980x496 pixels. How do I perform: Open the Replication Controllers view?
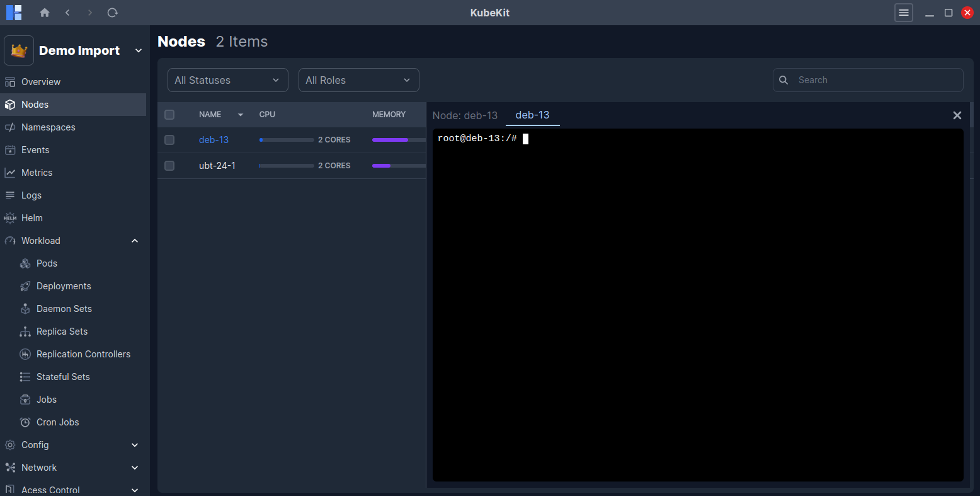(84, 354)
